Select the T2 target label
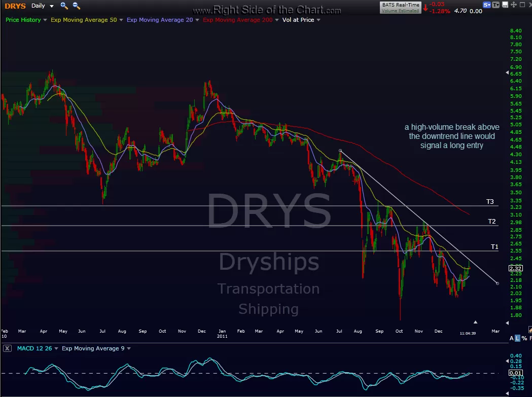 point(491,221)
